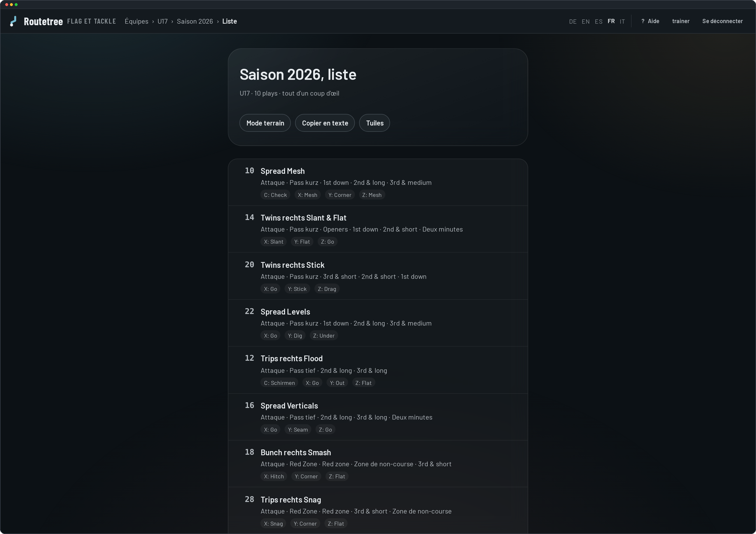This screenshot has width=756, height=534.
Task: Click the Routetree logo icon
Action: click(x=13, y=21)
